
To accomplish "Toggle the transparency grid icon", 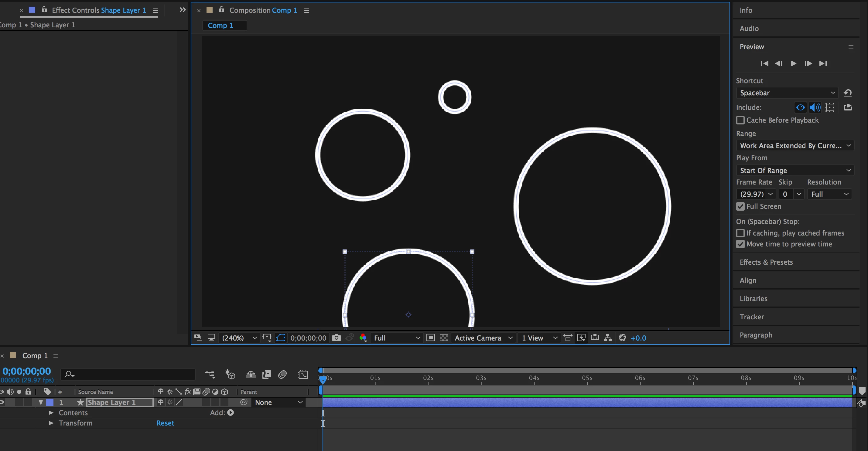I will click(x=444, y=338).
